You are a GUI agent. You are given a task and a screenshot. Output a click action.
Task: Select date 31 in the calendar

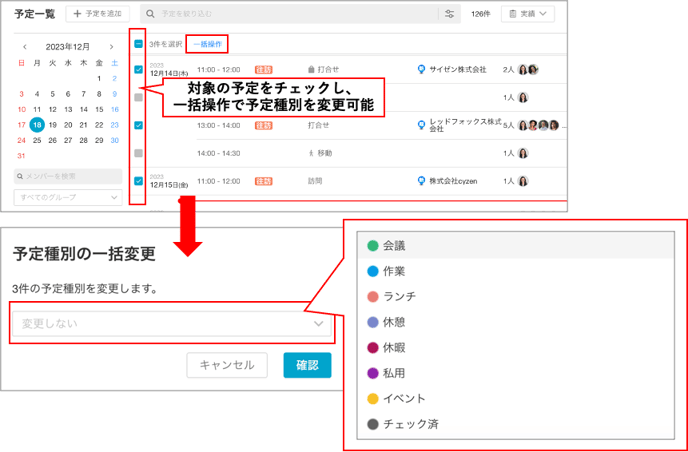coord(21,156)
